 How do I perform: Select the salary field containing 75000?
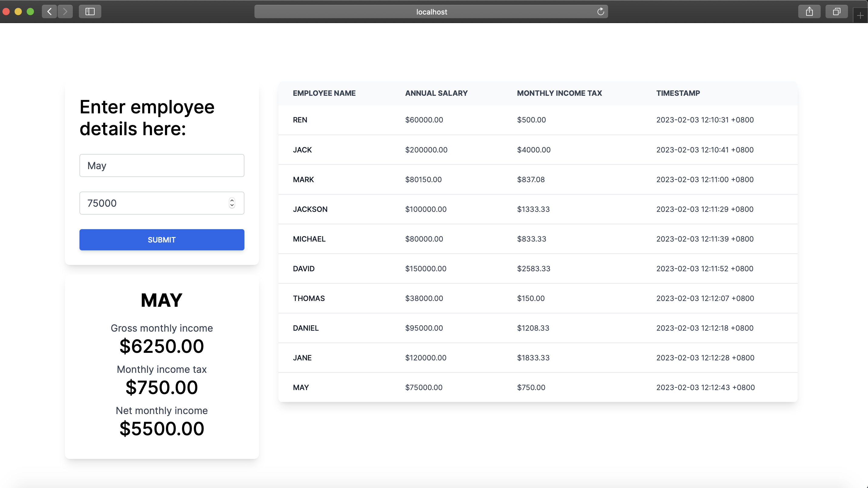click(x=152, y=203)
